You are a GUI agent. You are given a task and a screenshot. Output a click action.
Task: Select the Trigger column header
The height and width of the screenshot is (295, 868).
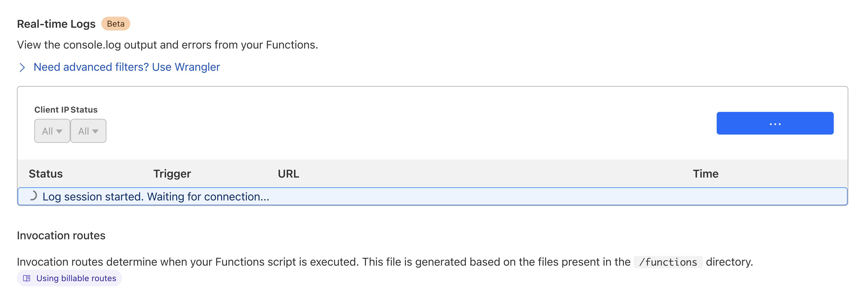172,174
